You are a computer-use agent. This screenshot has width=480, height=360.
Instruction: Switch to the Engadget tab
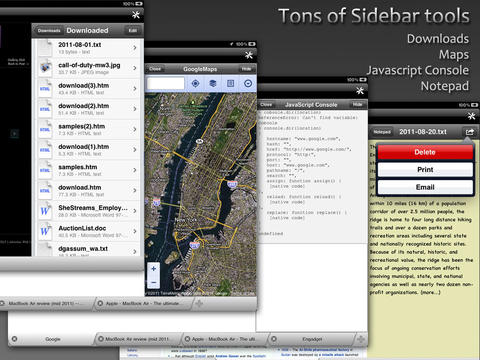tap(312, 339)
